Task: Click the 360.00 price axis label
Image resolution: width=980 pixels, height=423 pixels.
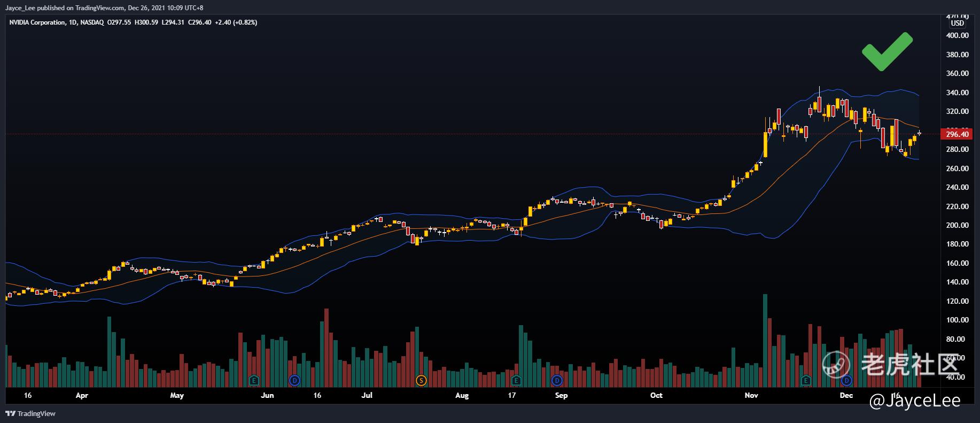Action: (x=957, y=74)
